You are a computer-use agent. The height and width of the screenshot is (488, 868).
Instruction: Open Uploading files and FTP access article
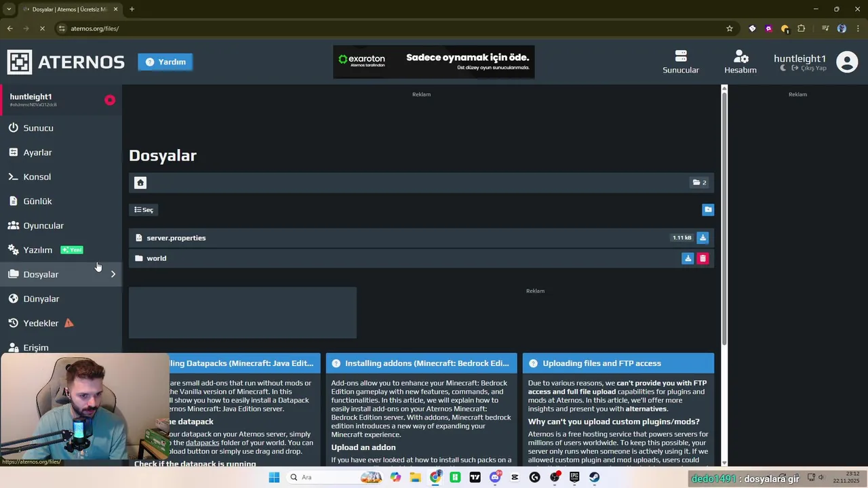point(618,363)
